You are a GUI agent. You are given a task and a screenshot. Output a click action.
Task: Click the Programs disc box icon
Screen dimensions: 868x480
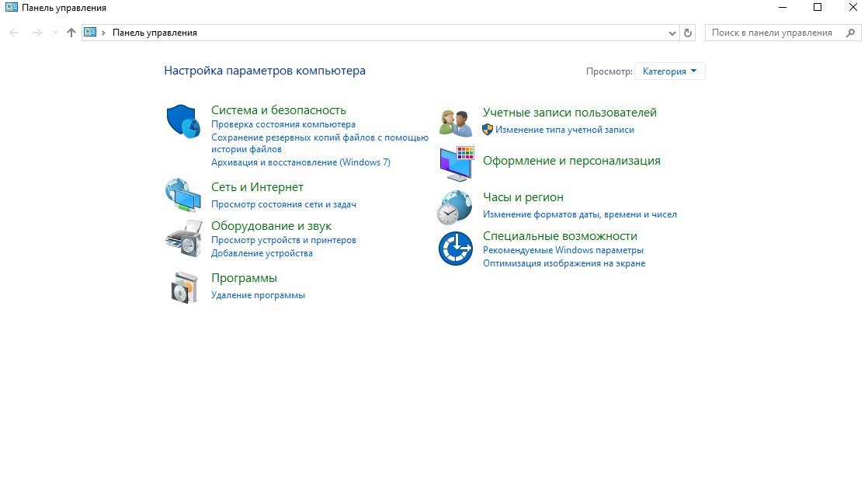(x=184, y=287)
